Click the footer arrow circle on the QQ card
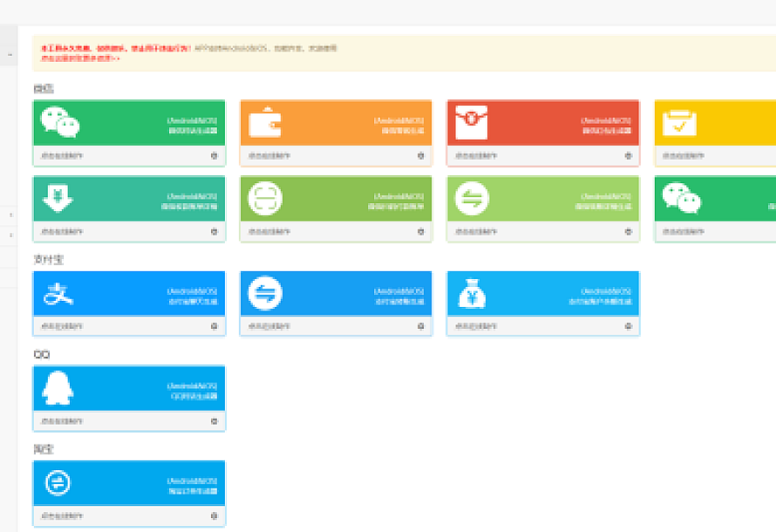Screen dimensions: 776x532 pyautogui.click(x=214, y=421)
